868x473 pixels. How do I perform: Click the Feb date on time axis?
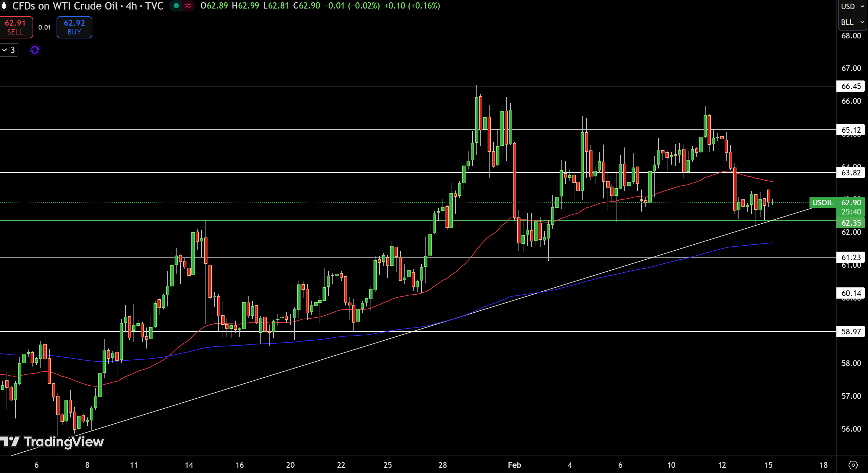[515, 465]
